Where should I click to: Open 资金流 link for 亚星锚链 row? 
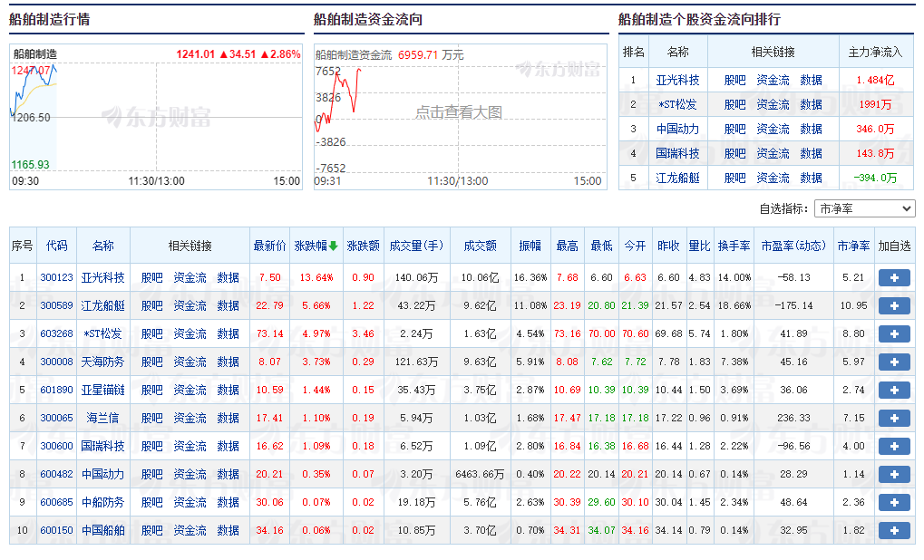190,390
